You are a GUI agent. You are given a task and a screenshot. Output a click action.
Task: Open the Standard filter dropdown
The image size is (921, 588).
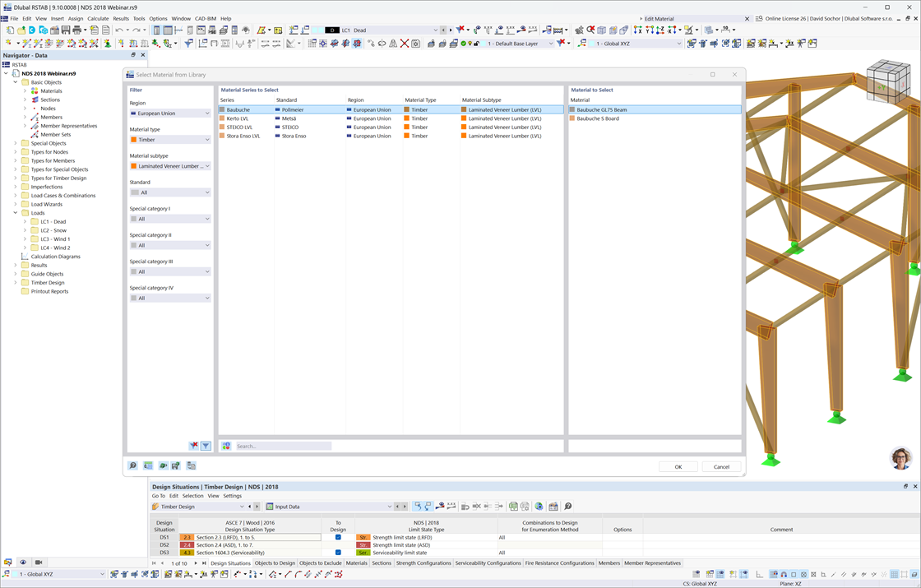click(x=169, y=192)
